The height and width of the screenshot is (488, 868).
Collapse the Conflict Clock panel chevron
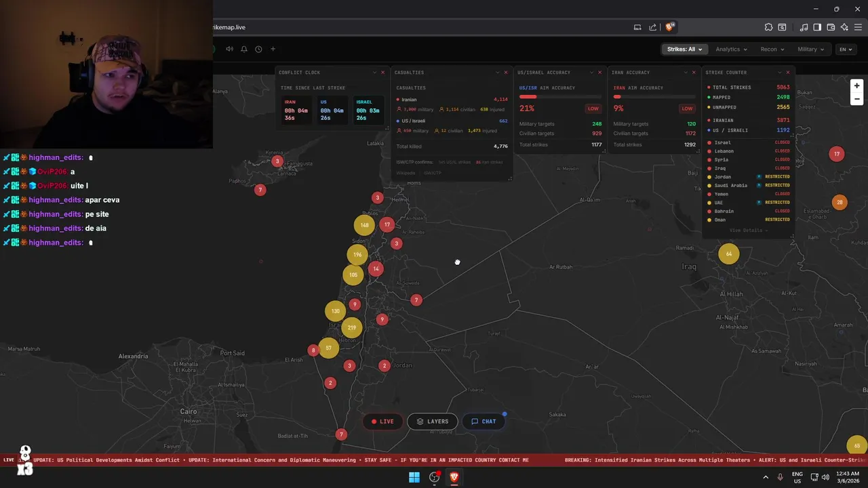click(x=374, y=73)
